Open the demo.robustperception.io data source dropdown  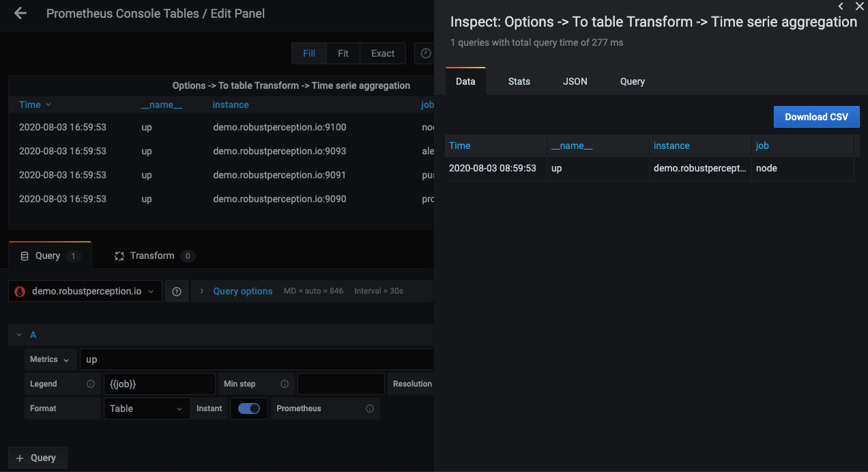(85, 292)
